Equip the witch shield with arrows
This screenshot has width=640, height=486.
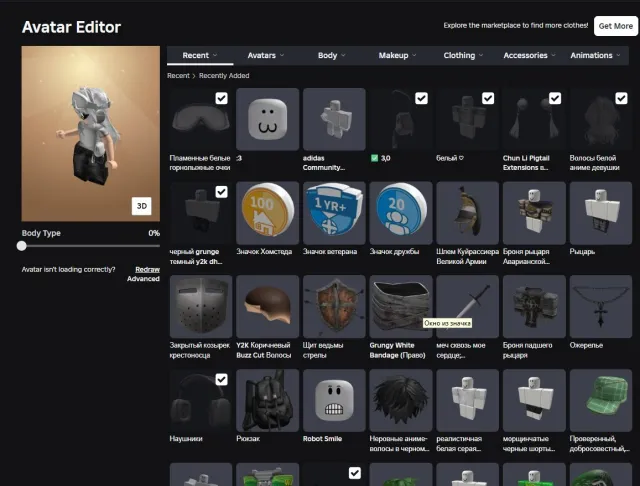[334, 306]
